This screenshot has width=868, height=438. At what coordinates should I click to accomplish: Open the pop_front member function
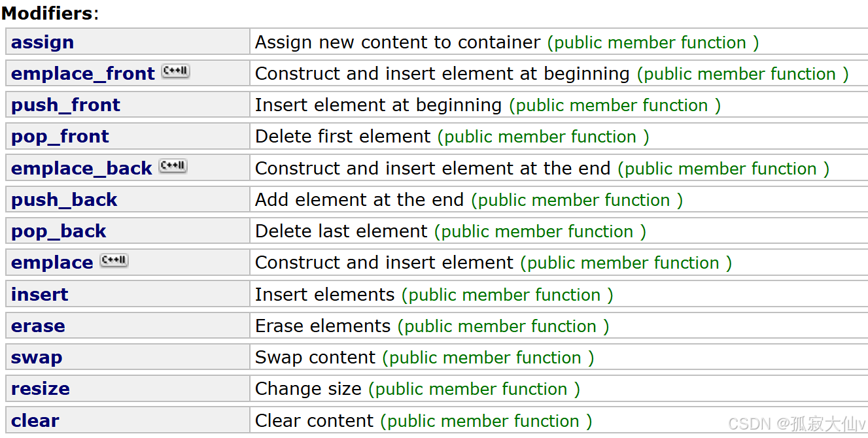pyautogui.click(x=60, y=137)
